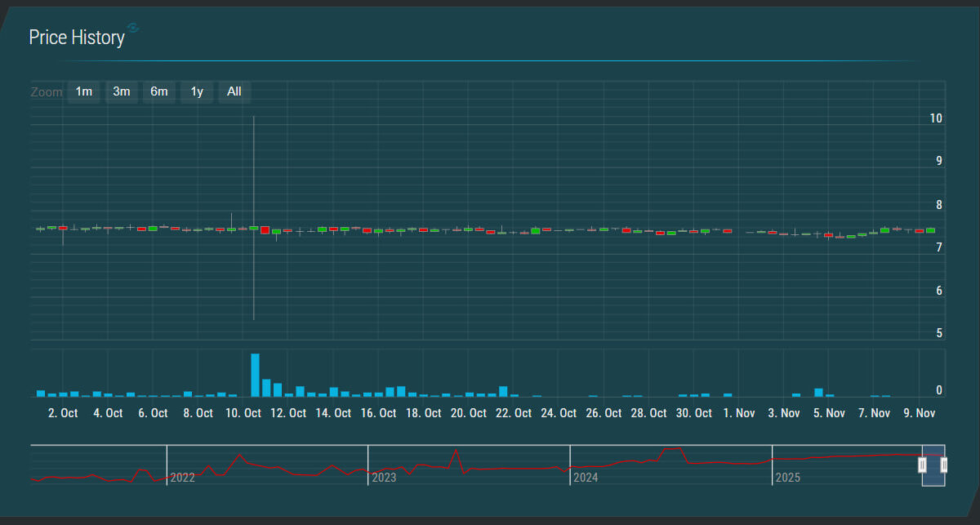Click the 9. Nov date axis label
Image resolution: width=980 pixels, height=525 pixels.
click(920, 413)
